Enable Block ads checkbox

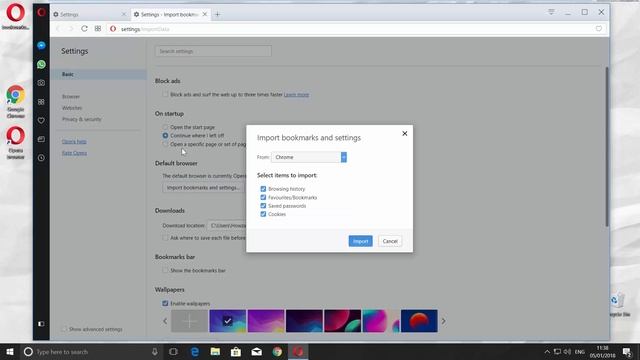[165, 94]
